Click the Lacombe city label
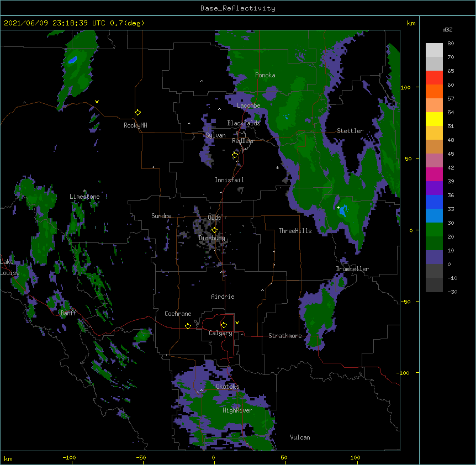Viewport: 476px width, 465px height. 248,105
